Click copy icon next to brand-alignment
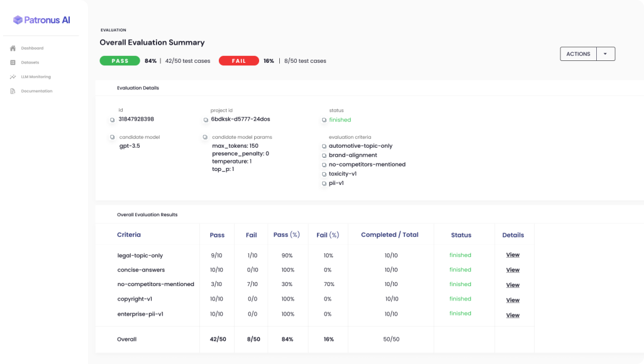The image size is (644, 364). click(324, 155)
